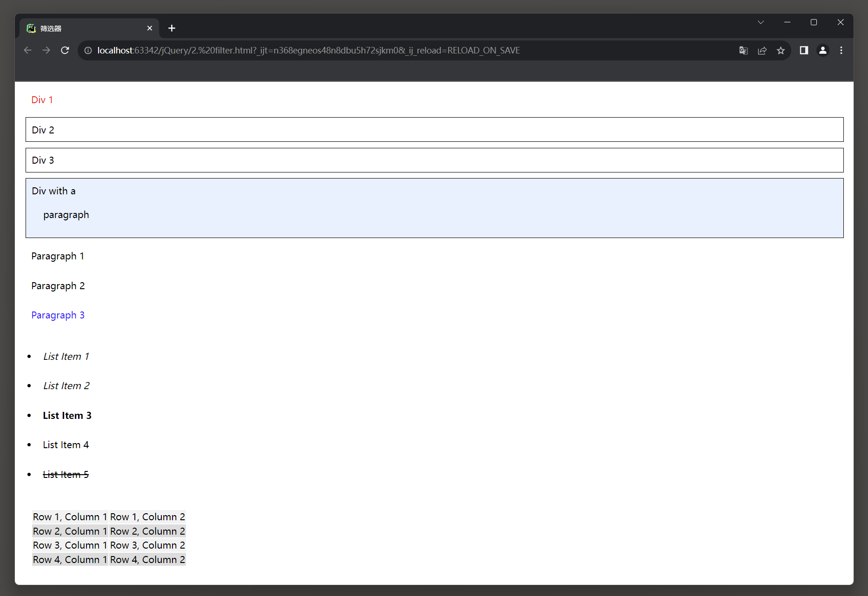Screen dimensions: 868x596
Task: Close the browser window
Action: pos(841,22)
